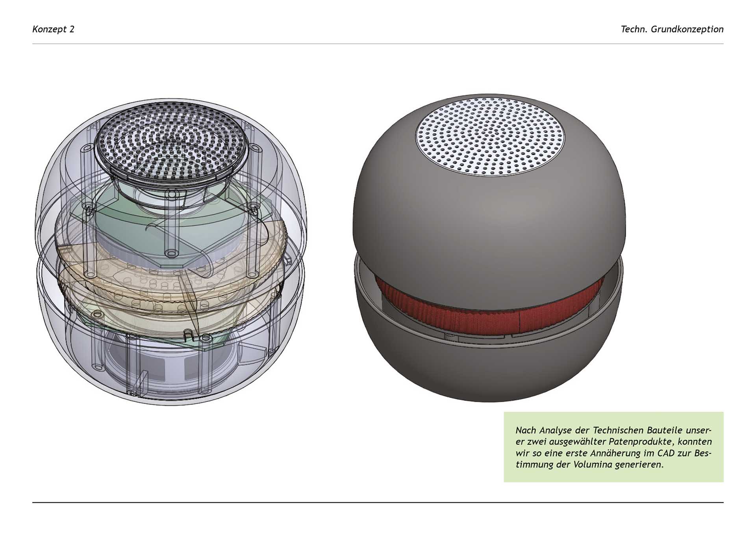Click the bottom base of transparent model

click(x=171, y=378)
